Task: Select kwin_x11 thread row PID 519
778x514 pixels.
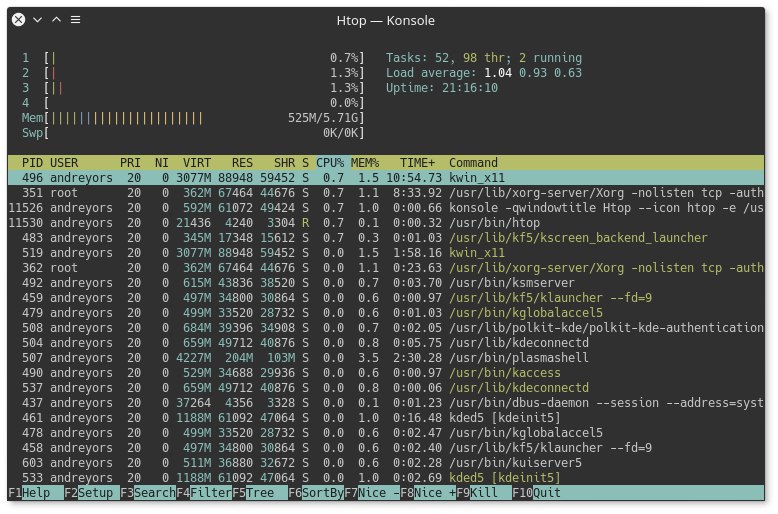Action: click(386, 253)
